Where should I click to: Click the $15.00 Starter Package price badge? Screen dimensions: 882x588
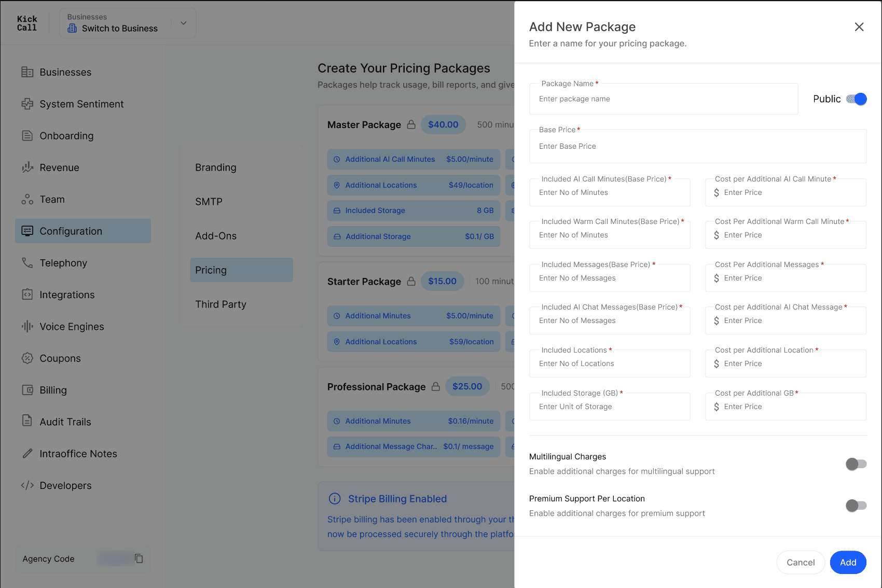(x=442, y=281)
